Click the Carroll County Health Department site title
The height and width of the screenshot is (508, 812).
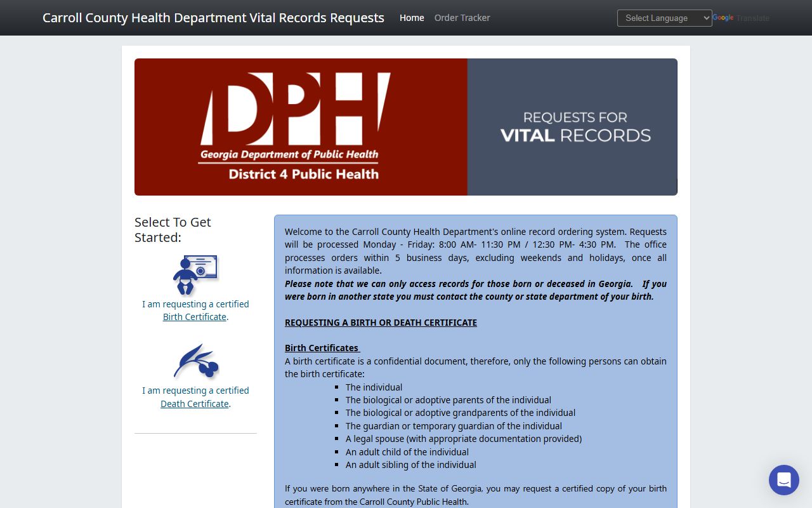coord(213,18)
